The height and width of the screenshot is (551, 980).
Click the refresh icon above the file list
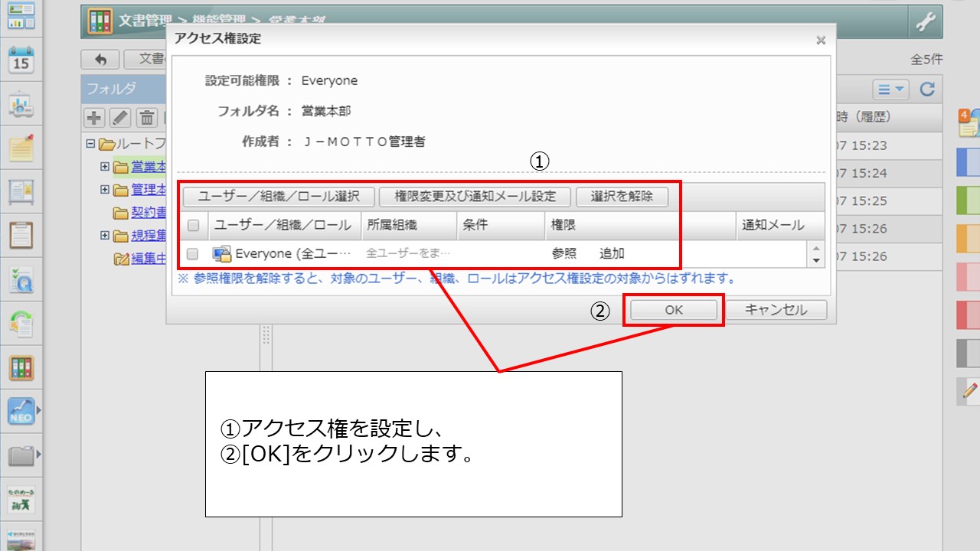[x=927, y=90]
